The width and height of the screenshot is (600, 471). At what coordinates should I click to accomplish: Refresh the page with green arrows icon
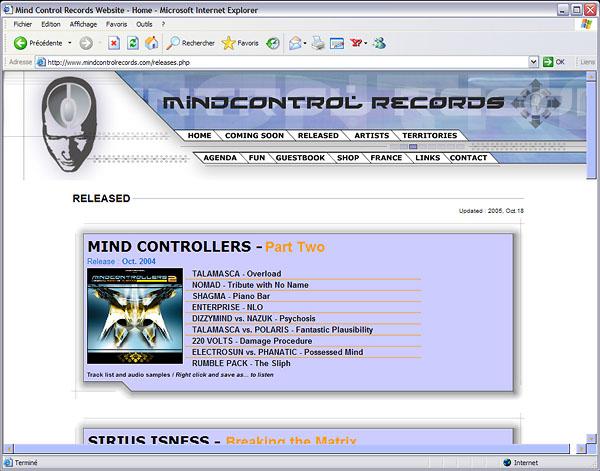click(x=133, y=43)
